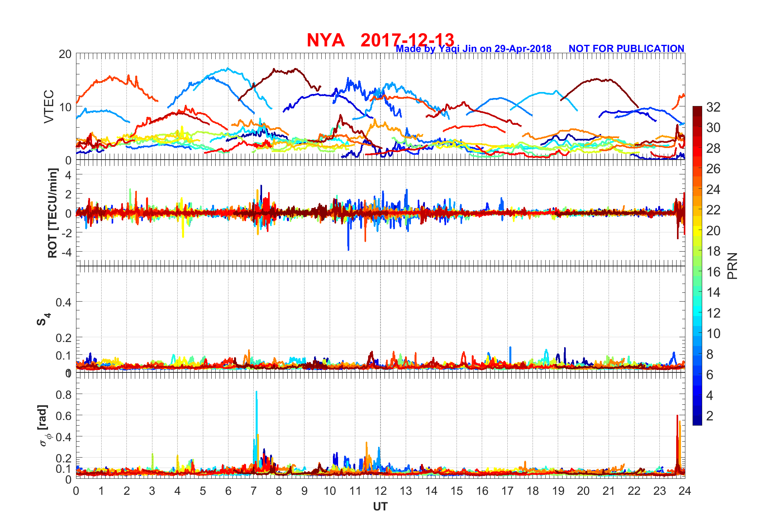
Task: Click the "UT" x-axis label
Action: tap(380, 507)
